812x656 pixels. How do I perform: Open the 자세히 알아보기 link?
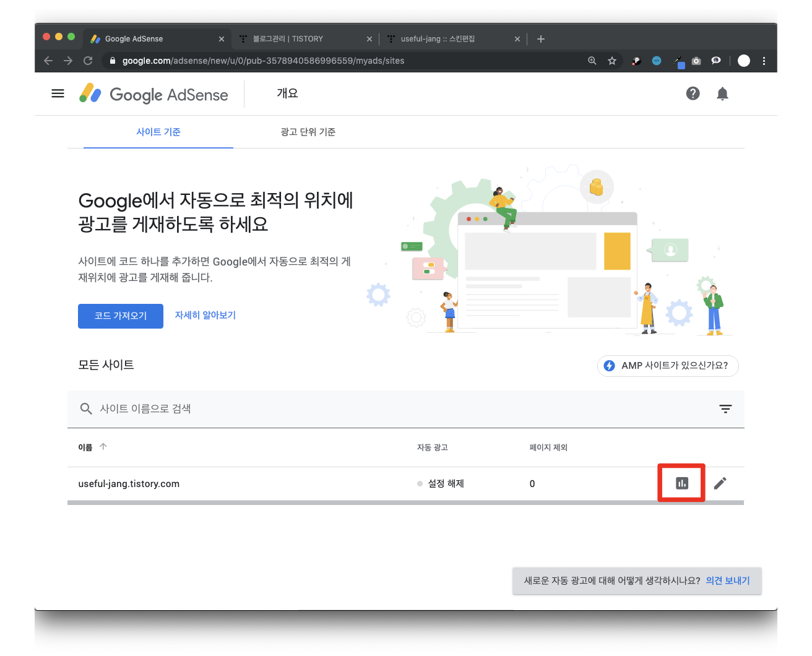click(x=205, y=315)
